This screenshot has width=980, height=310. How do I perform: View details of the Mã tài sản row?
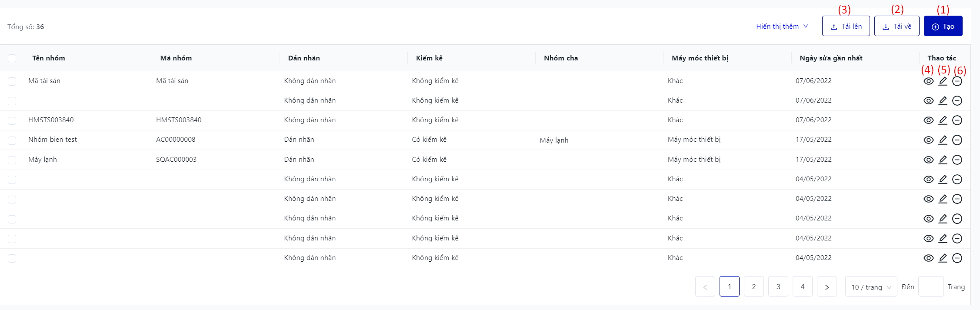click(928, 81)
